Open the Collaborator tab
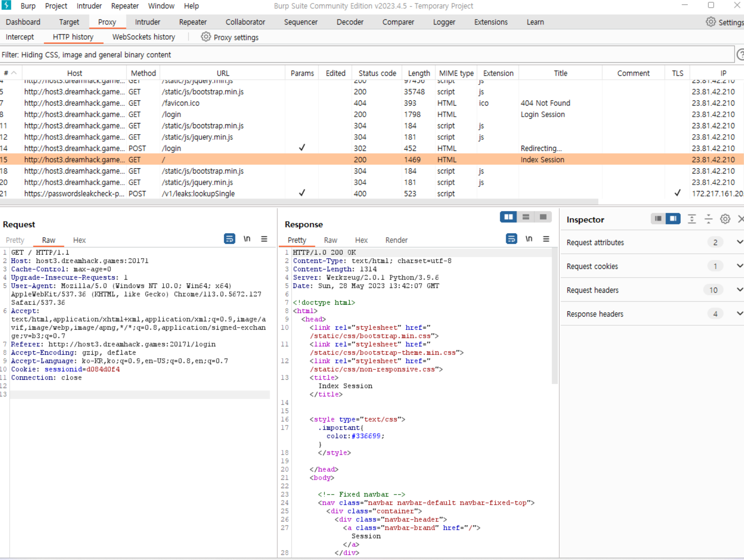 pyautogui.click(x=245, y=22)
